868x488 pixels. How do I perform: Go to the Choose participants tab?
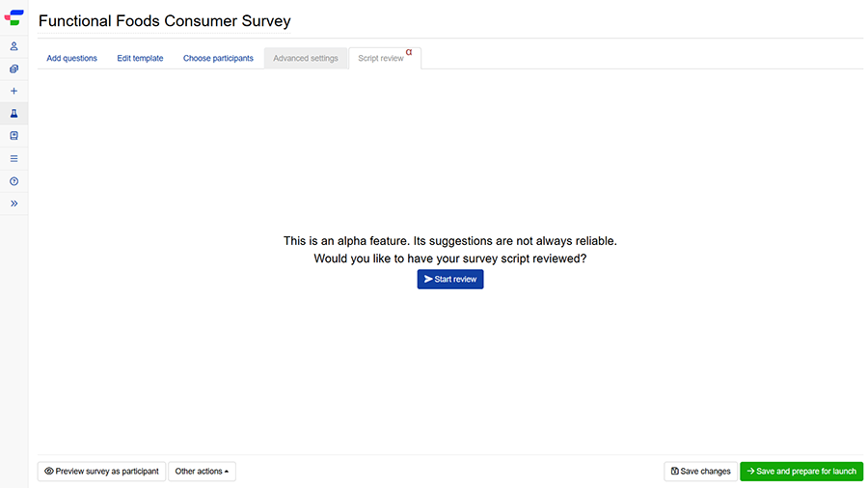click(218, 59)
